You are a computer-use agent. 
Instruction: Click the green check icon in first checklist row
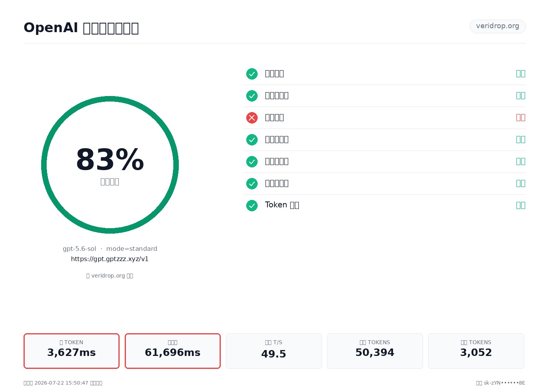click(252, 74)
